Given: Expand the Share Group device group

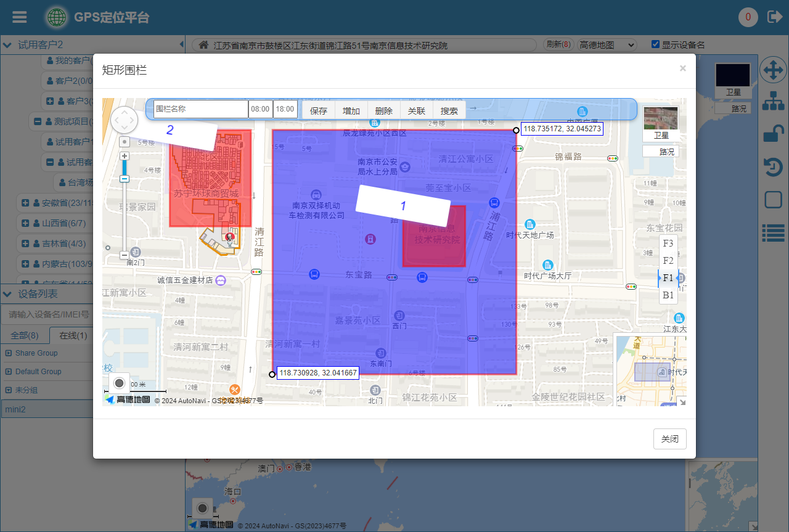Looking at the screenshot, I should 8,353.
